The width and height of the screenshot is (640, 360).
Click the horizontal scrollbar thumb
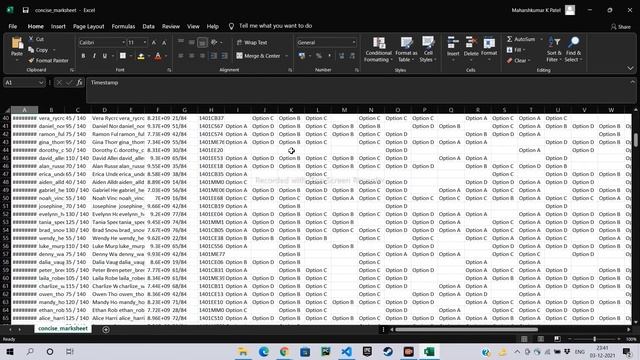[x=466, y=329]
